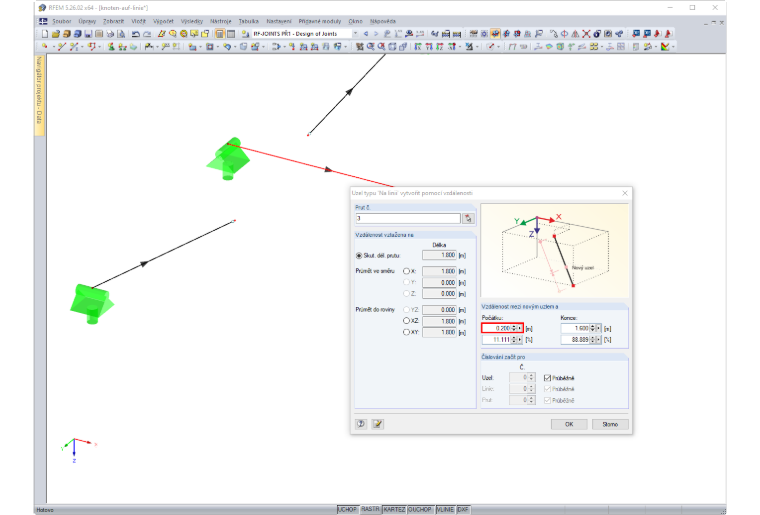Click the Undo arrow icon
Viewport: 760px width, 515px height.
point(136,34)
